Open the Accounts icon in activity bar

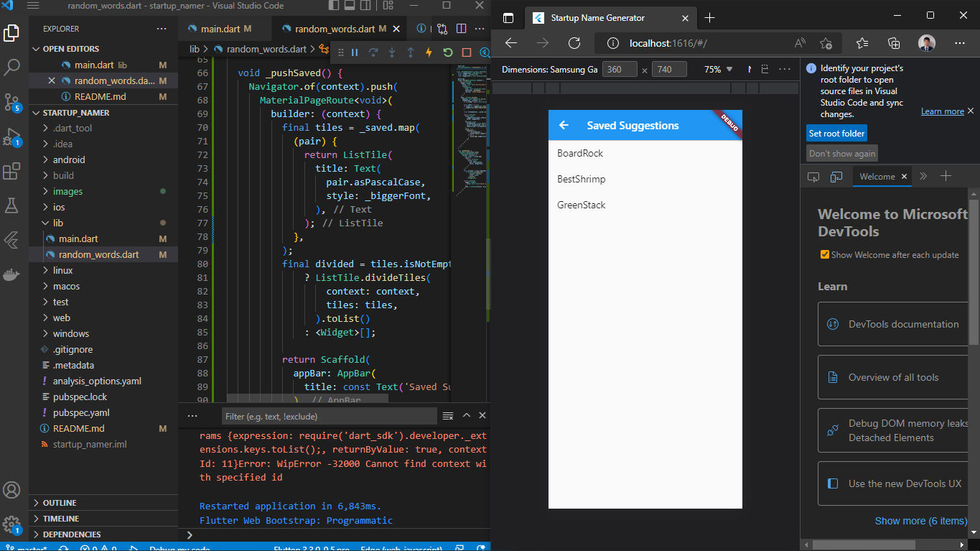(11, 491)
